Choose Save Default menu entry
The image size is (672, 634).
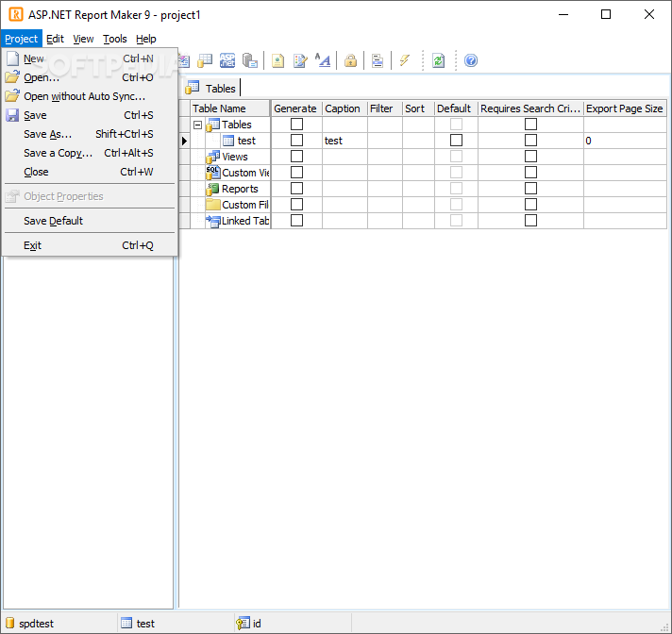click(x=90, y=221)
